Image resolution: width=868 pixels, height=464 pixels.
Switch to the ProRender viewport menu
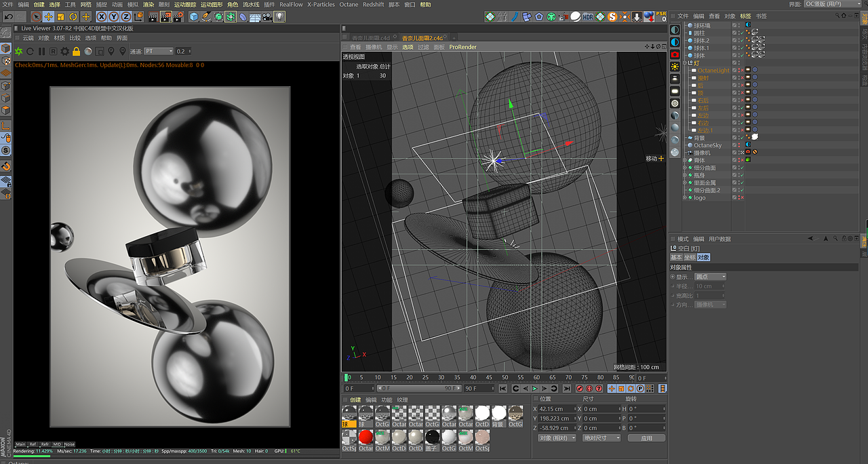click(462, 47)
